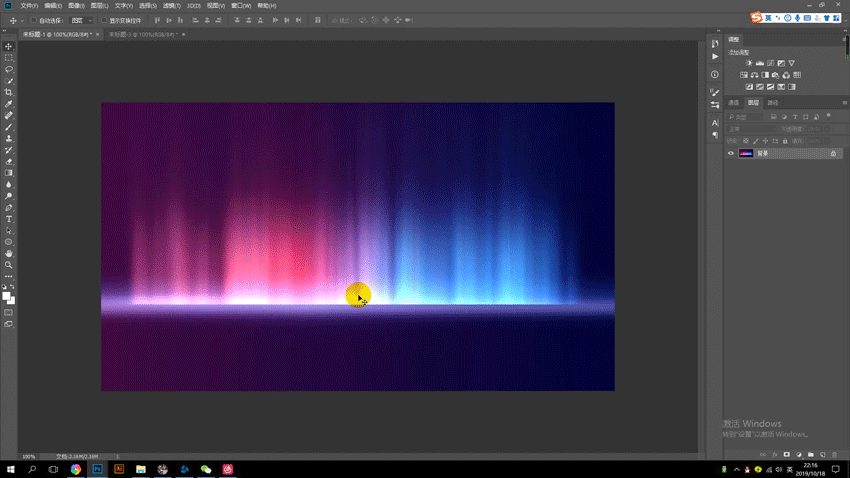
Task: Toggle the Auto-Select checkbox
Action: [x=34, y=21]
